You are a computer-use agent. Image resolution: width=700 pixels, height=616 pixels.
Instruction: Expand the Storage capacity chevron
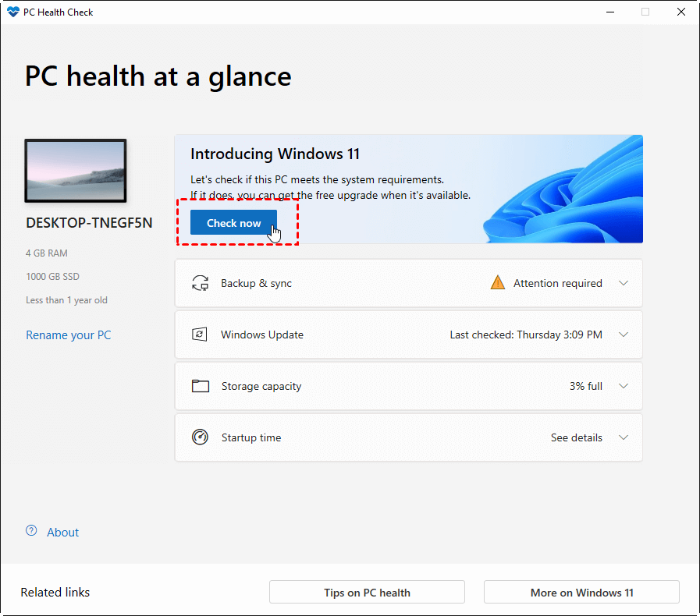click(x=624, y=386)
